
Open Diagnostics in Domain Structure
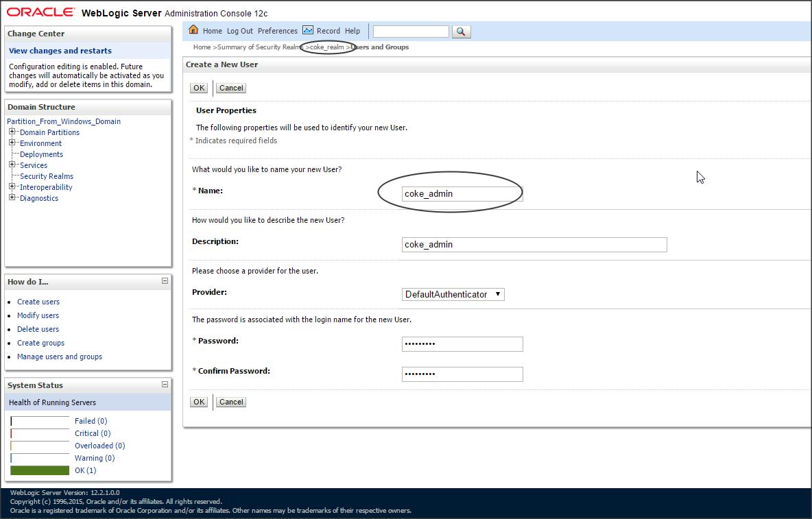click(x=39, y=198)
